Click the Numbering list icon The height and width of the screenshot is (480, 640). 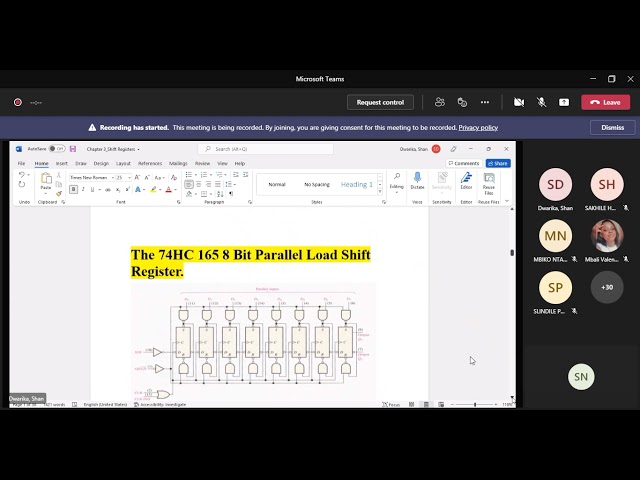click(204, 175)
